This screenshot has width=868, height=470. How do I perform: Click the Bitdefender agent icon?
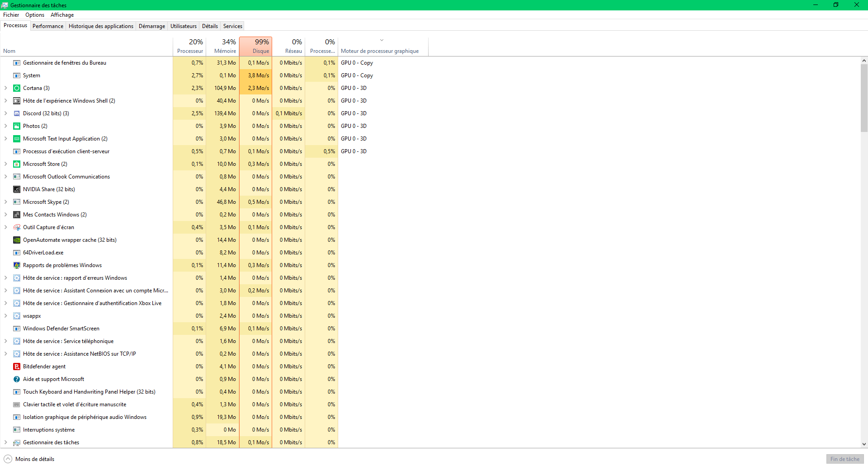click(x=17, y=367)
